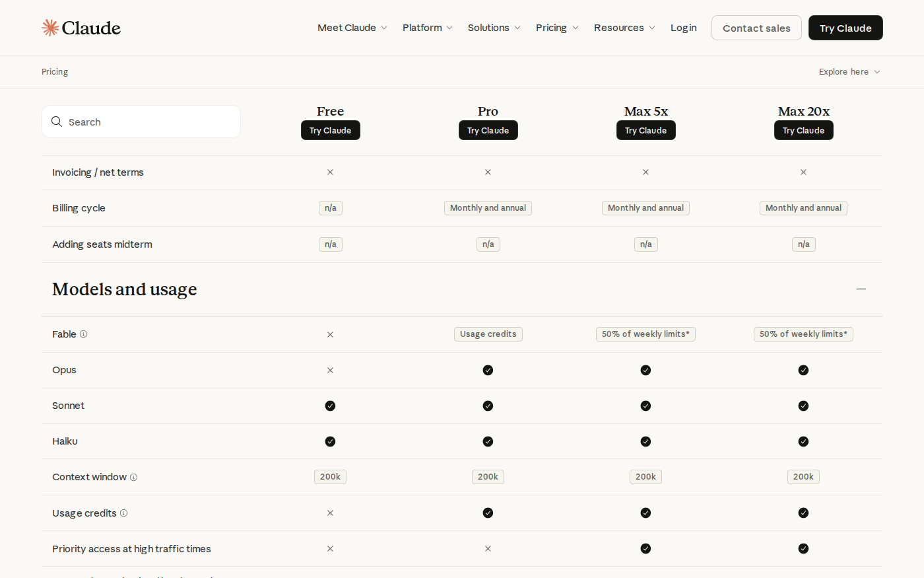The width and height of the screenshot is (924, 578).
Task: Click Monthly and annual badge under Pro
Action: pyautogui.click(x=488, y=208)
